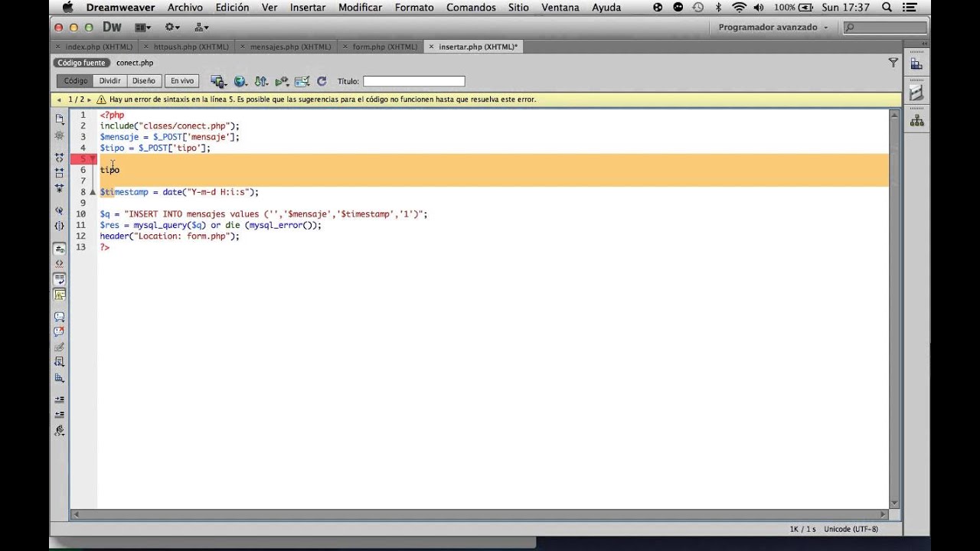Remove comment icon in coding toolbar

coord(59,331)
